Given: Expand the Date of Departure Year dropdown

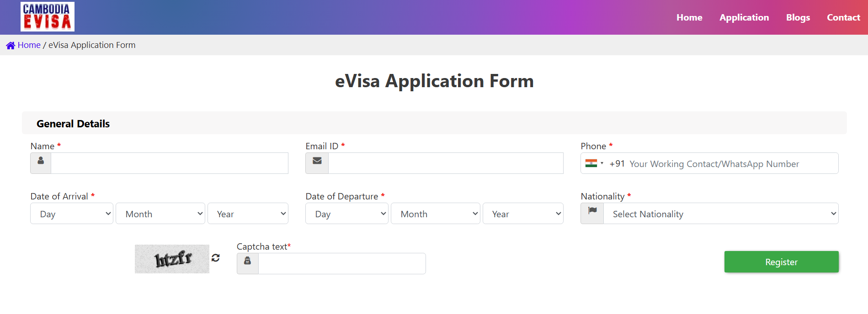Looking at the screenshot, I should [x=523, y=214].
